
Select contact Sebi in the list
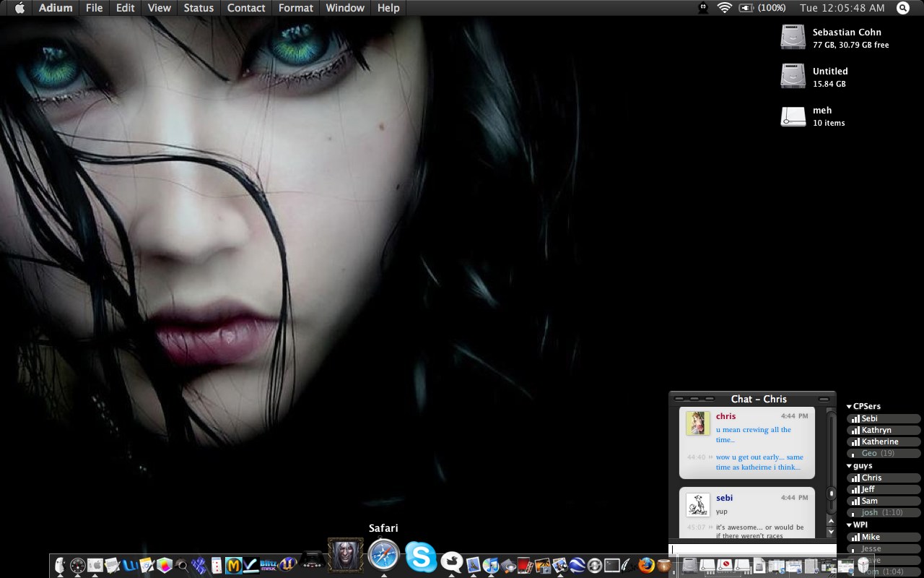point(884,418)
